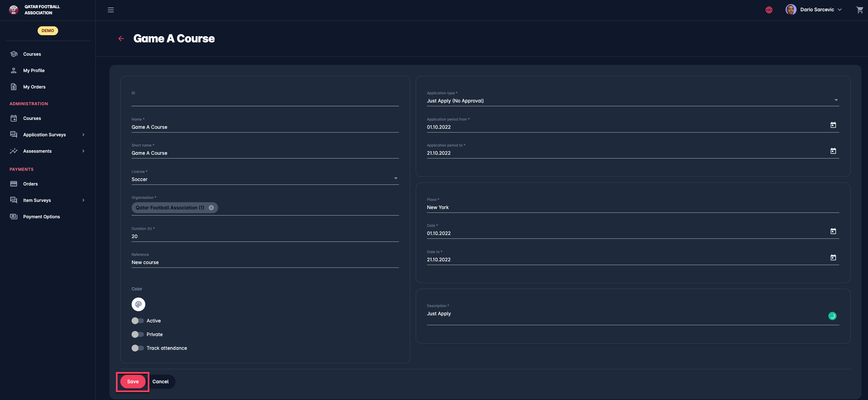Viewport: 868px width, 400px height.
Task: Click the green icon in Description field
Action: pos(832,316)
